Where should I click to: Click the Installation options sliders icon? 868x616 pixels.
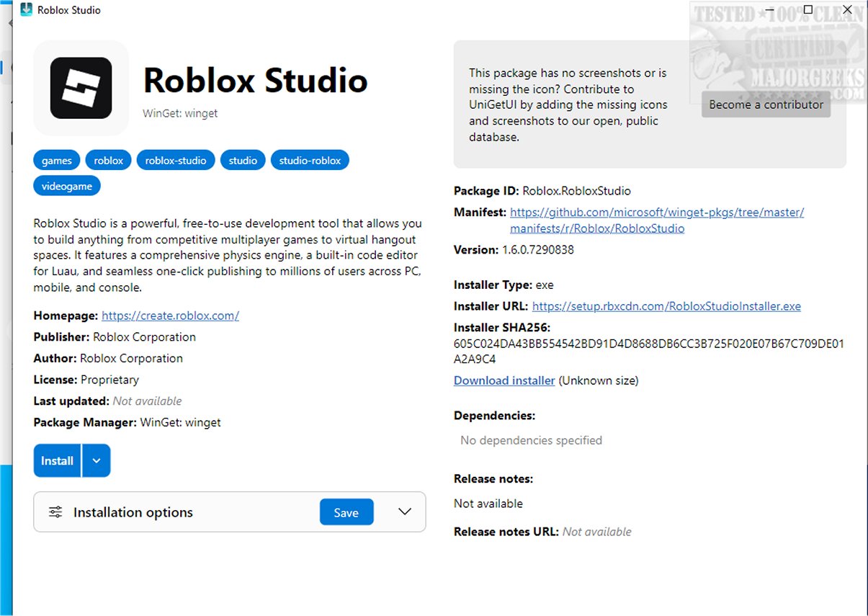tap(55, 512)
